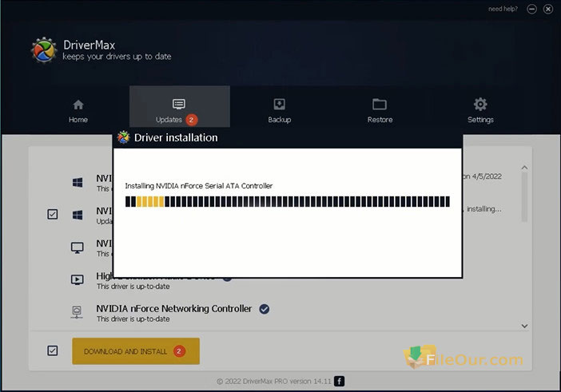Open the Backup tab
The width and height of the screenshot is (561, 392).
[280, 111]
